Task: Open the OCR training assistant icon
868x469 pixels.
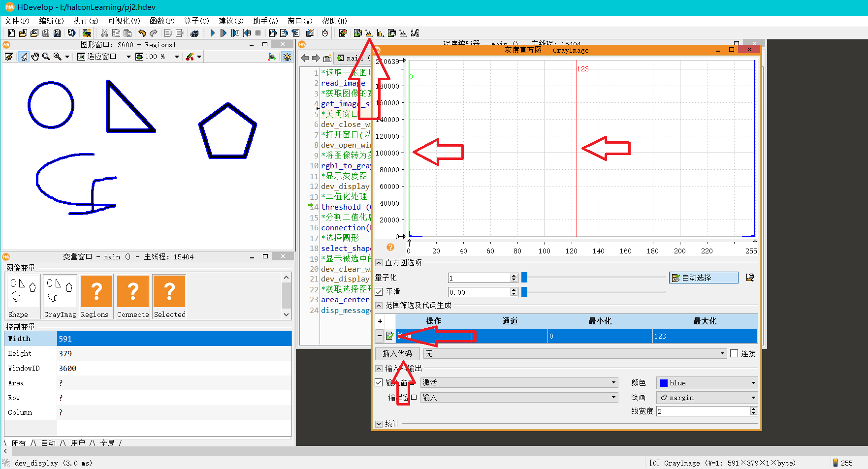Action: [x=415, y=33]
